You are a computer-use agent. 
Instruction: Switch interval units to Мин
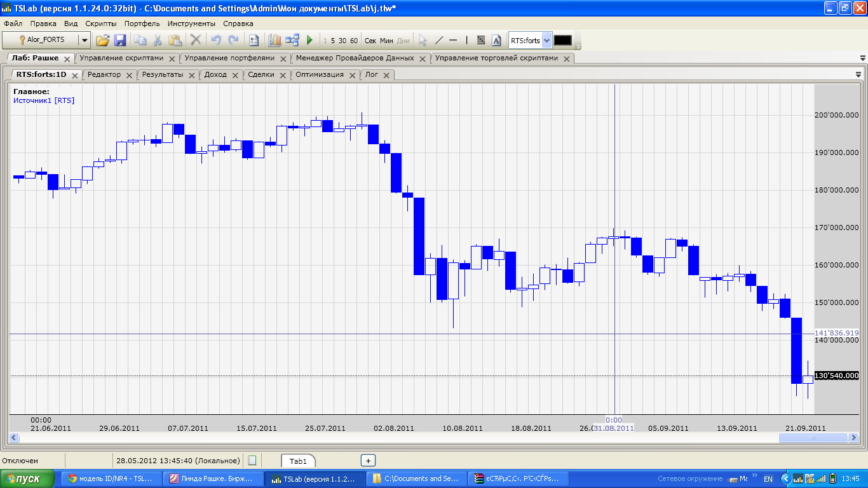pos(386,41)
